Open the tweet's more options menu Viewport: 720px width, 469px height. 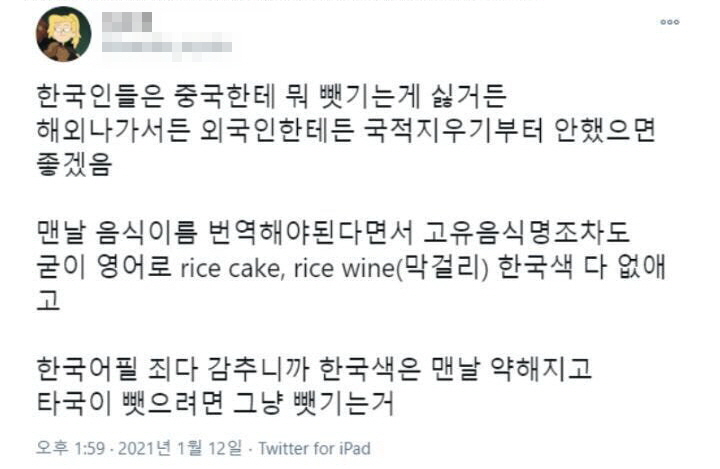point(669,21)
